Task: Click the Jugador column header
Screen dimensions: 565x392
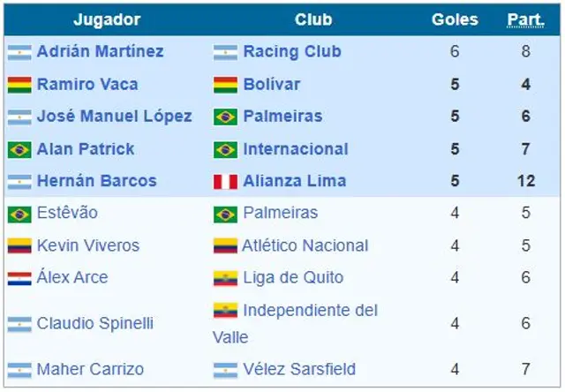Action: point(107,19)
